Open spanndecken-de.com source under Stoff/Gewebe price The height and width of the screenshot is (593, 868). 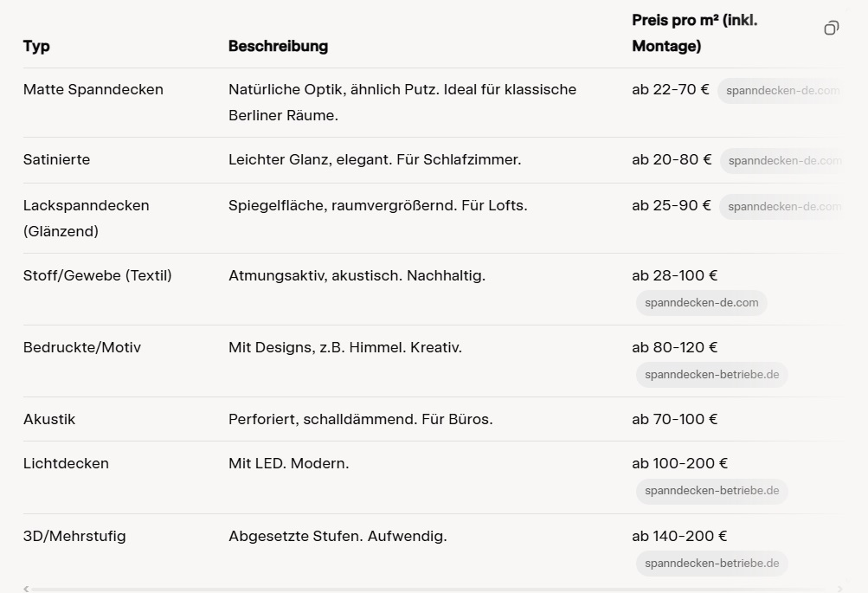point(701,303)
